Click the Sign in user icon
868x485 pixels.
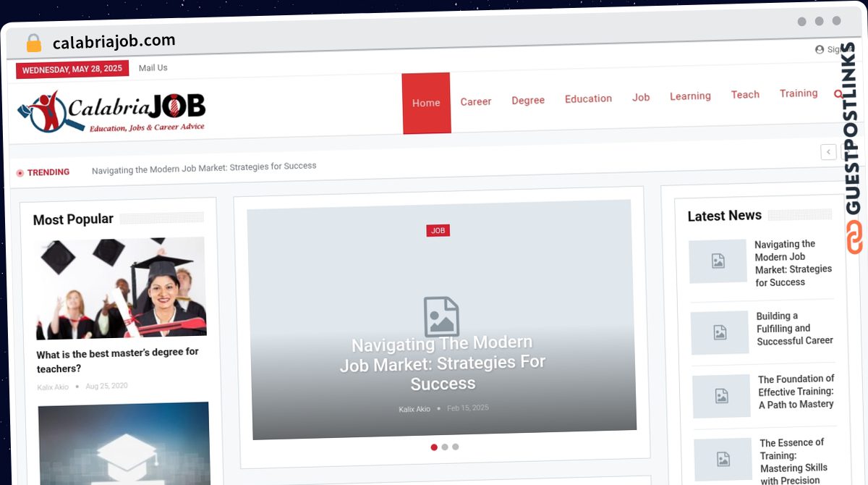click(820, 50)
